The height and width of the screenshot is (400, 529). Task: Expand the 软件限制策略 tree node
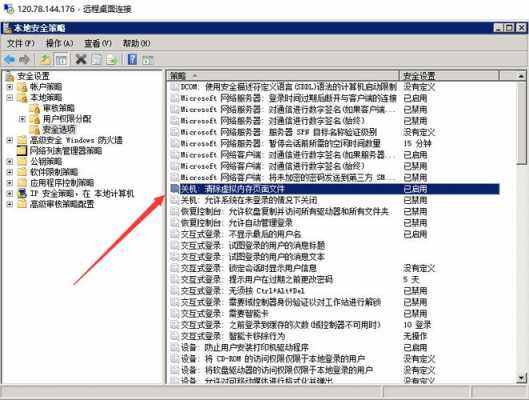click(10, 172)
